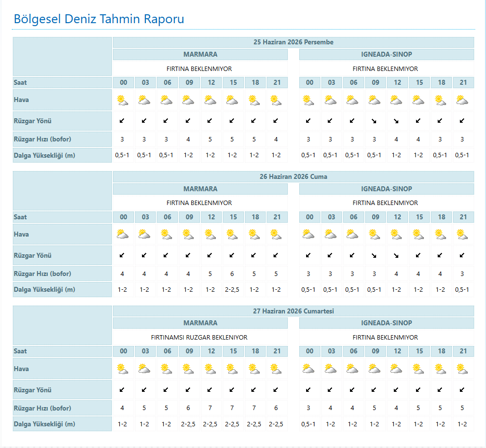Viewport: 486px width, 448px height.
Task: Click the 25 Haziran Marmara 21 weather icon
Action: [276, 101]
